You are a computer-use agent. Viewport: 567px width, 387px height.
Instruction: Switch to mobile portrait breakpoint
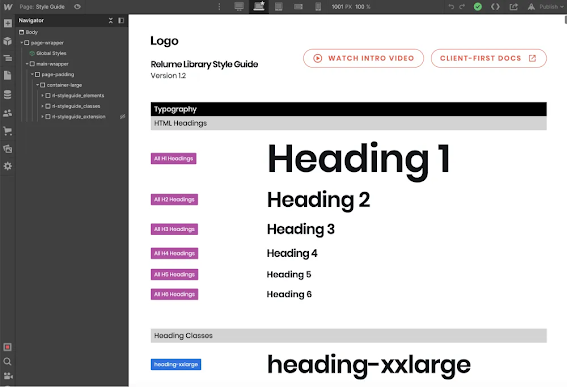click(x=318, y=7)
